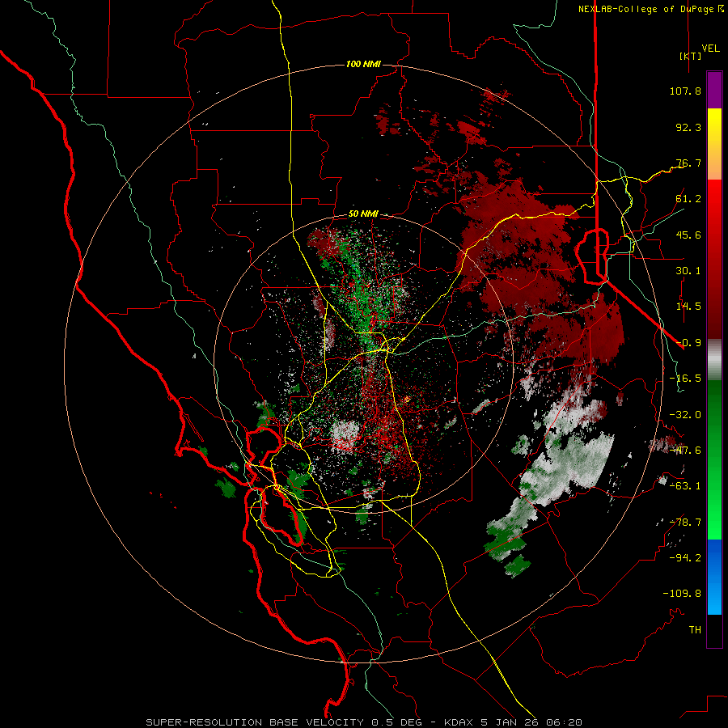Click the 76.7 velocity scale value
The width and height of the screenshot is (728, 728).
(x=688, y=163)
